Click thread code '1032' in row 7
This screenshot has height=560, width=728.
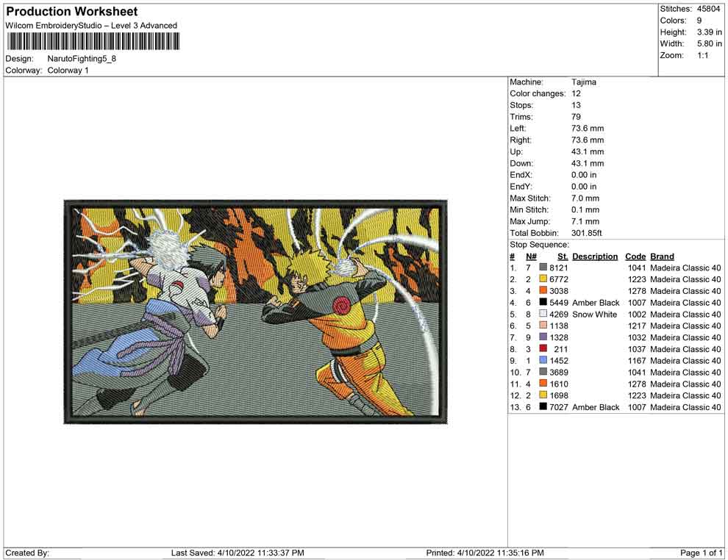coord(637,337)
